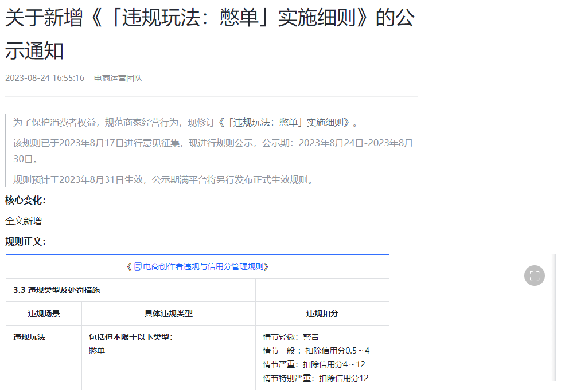Screen dimensions: 561x392
Task: Click the 电商运营团队 author name
Action: coord(118,78)
